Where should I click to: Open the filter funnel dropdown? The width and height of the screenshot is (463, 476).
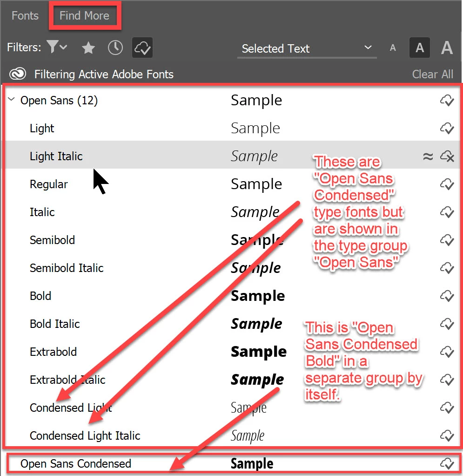coord(57,47)
